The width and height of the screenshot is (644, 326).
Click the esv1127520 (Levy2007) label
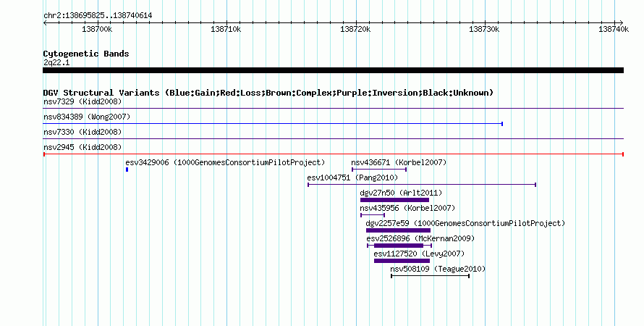[419, 254]
